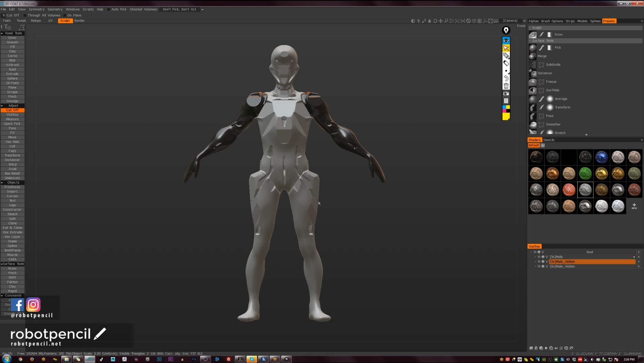
Task: Open the Symmetry menu
Action: [x=36, y=9]
